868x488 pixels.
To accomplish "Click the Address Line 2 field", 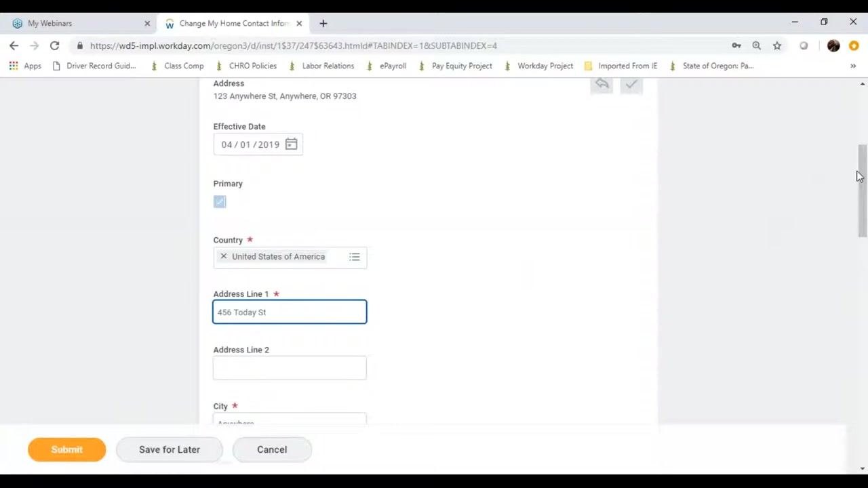I will pyautogui.click(x=290, y=368).
